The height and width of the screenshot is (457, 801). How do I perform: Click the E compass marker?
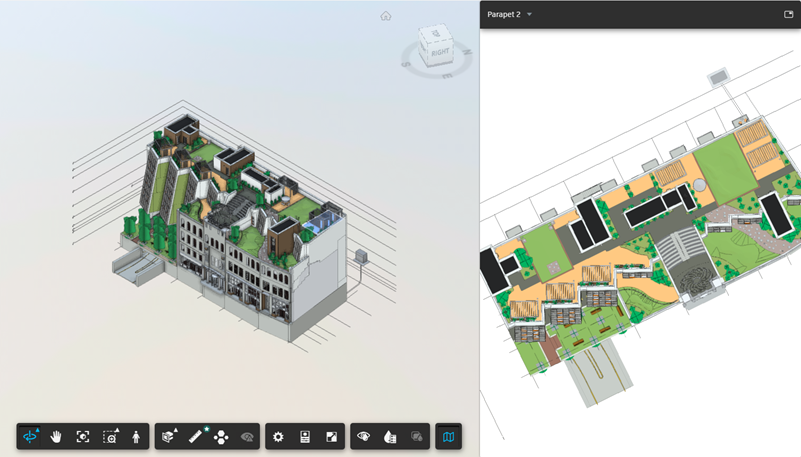447,76
